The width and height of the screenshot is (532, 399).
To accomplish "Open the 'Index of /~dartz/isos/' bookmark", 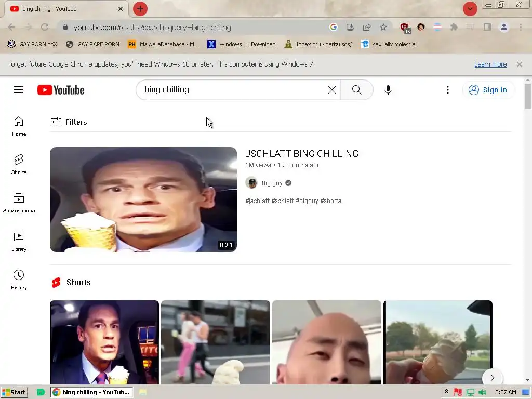I will tap(318, 44).
